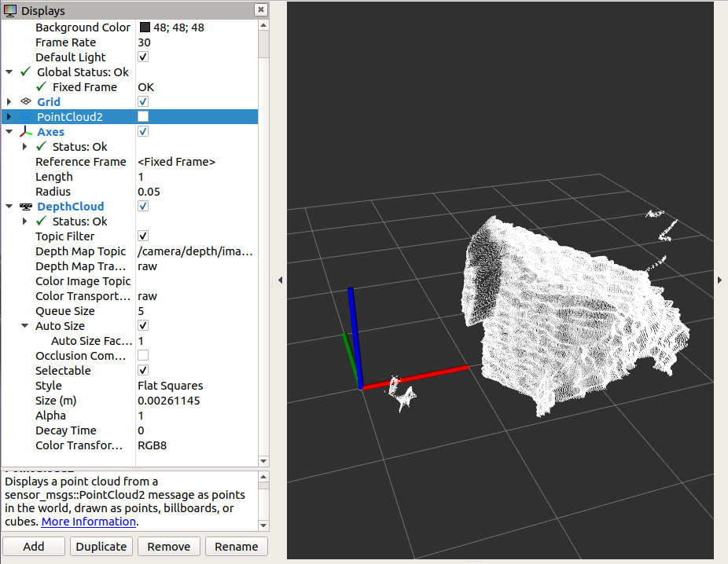Click the Add display button
Image resolution: width=728 pixels, height=564 pixels.
[34, 547]
